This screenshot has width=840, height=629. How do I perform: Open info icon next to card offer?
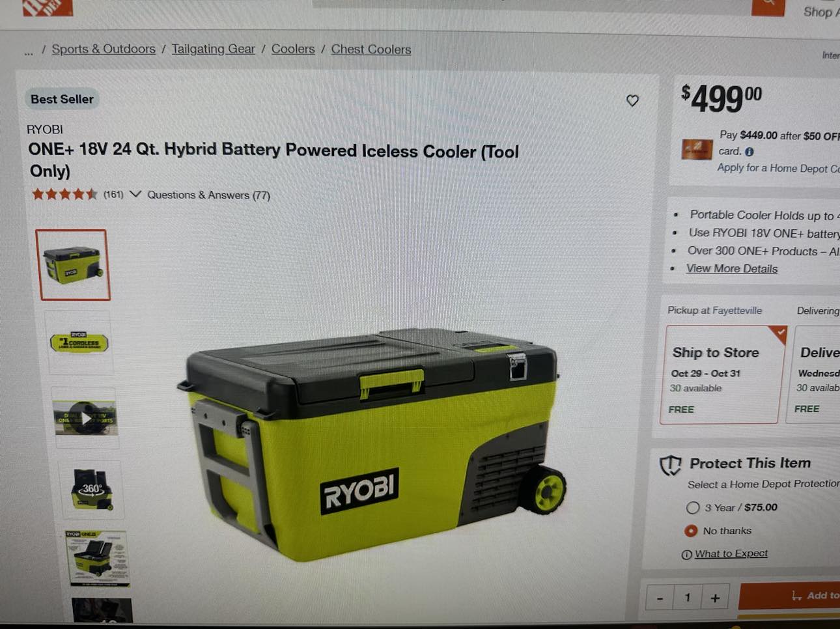pos(749,152)
